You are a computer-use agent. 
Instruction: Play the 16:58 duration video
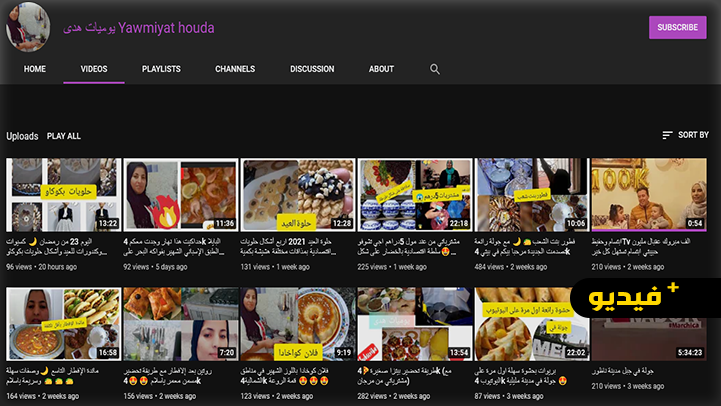63,323
